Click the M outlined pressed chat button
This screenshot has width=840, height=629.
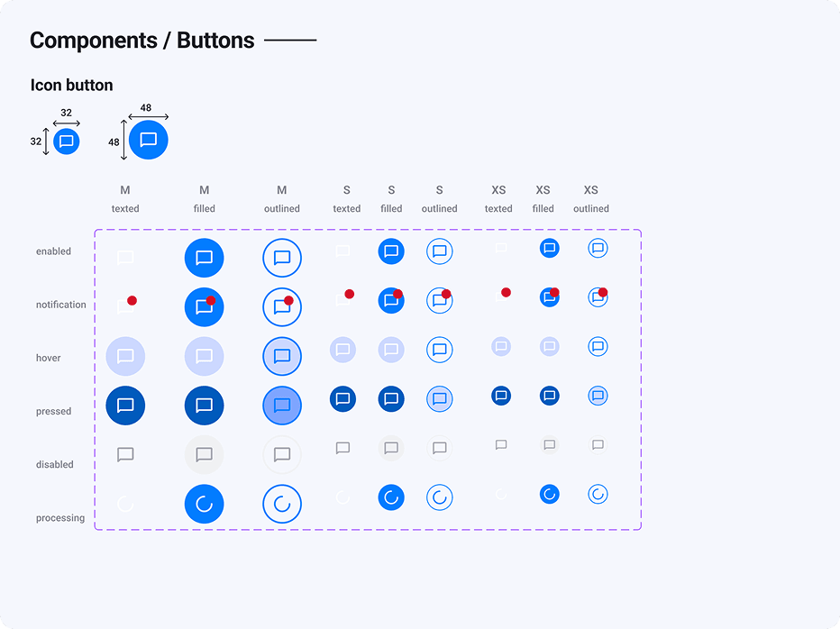click(x=282, y=406)
